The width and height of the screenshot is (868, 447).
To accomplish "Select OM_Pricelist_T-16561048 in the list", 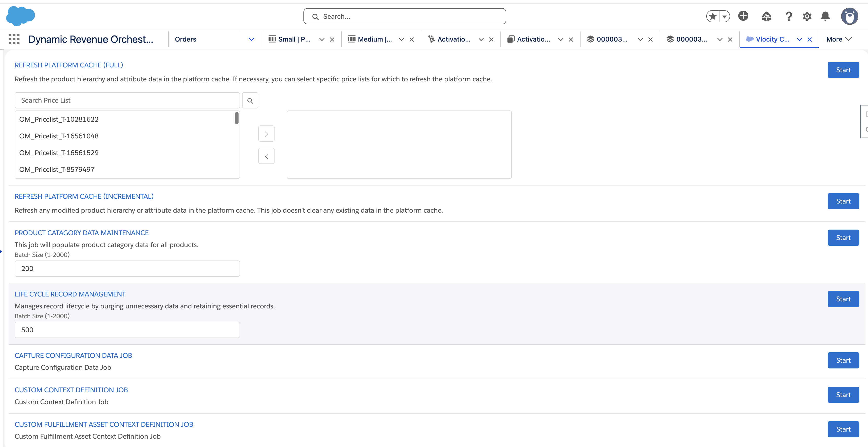I will tap(125, 136).
